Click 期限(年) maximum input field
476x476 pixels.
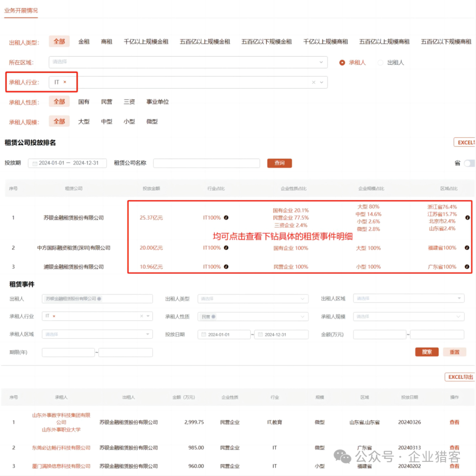click(125, 352)
